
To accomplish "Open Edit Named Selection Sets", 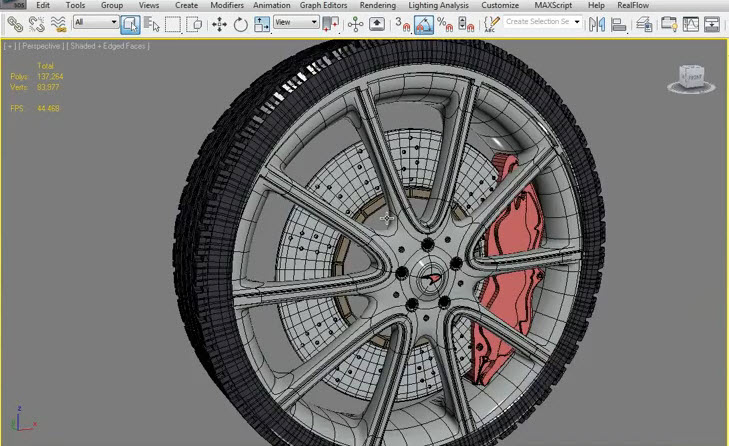I will pyautogui.click(x=491, y=24).
